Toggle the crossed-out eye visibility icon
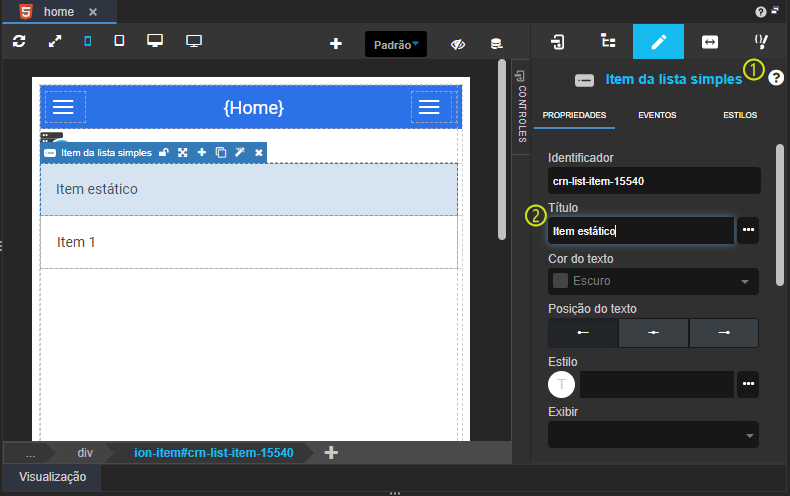The width and height of the screenshot is (790, 496). point(457,44)
